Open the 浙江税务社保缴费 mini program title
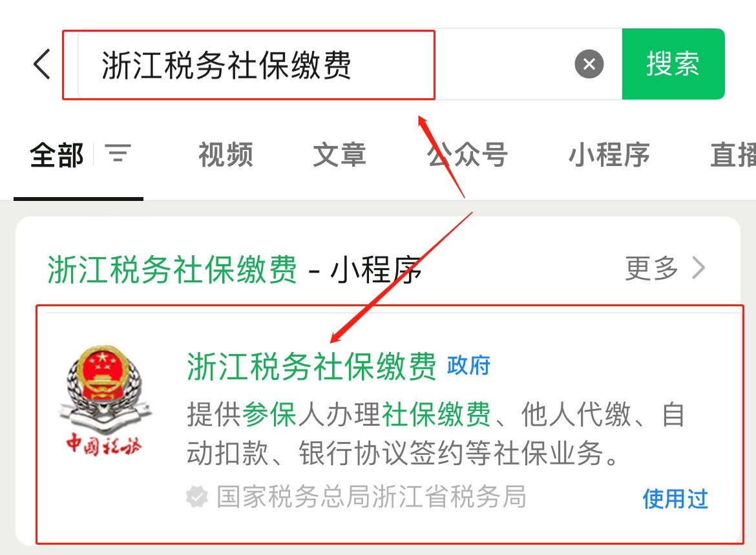Viewport: 756px width, 555px height. point(311,366)
